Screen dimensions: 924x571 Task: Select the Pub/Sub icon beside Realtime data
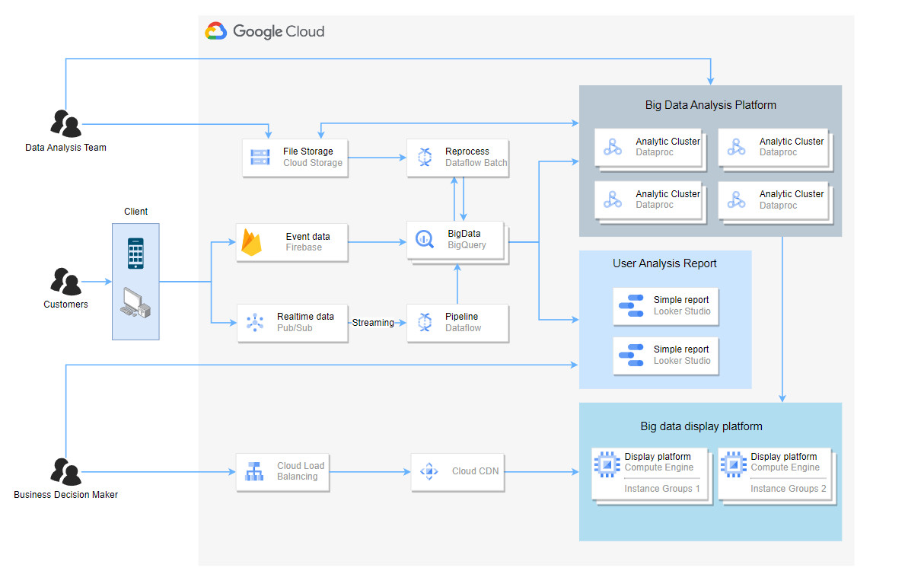(254, 323)
